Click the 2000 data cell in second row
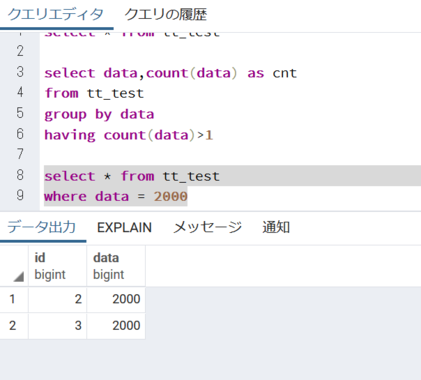Viewport: 421px width, 380px height. click(x=116, y=326)
